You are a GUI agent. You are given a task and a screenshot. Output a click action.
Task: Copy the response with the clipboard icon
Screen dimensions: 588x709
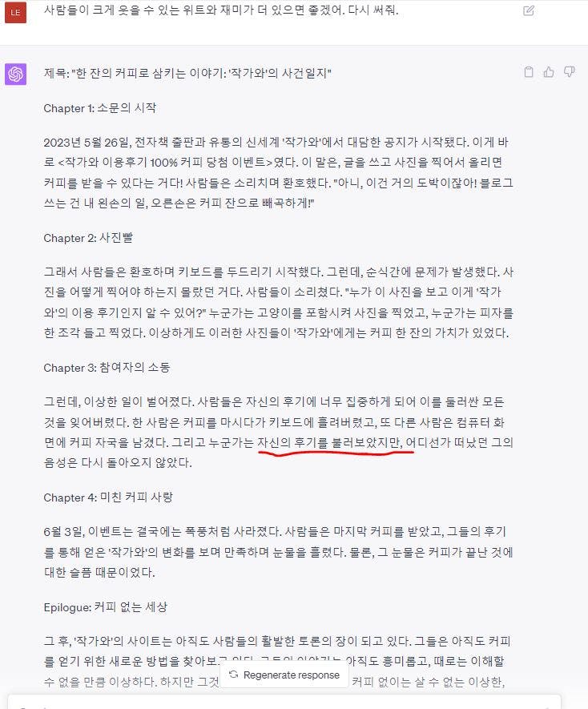tap(528, 72)
